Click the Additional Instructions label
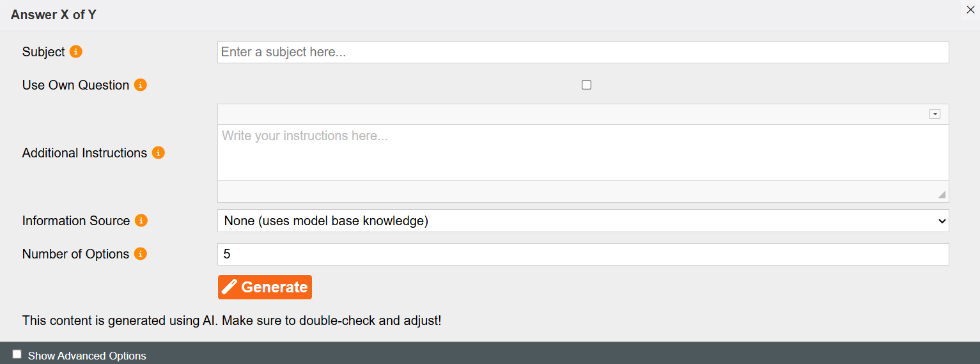Image resolution: width=980 pixels, height=364 pixels. [x=84, y=153]
